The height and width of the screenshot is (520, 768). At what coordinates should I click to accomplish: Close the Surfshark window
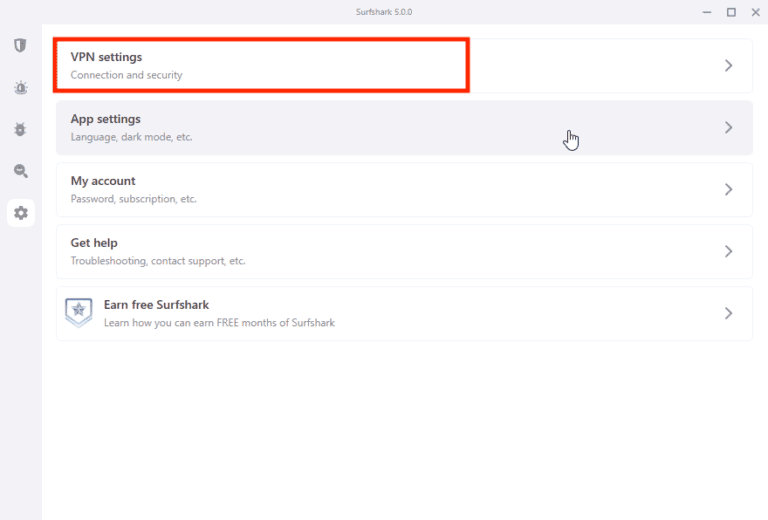755,11
